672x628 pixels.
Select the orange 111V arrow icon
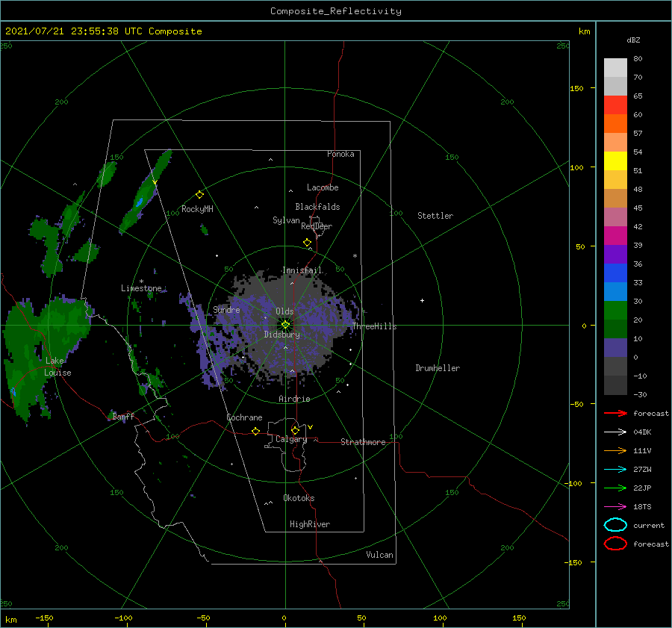pos(615,450)
